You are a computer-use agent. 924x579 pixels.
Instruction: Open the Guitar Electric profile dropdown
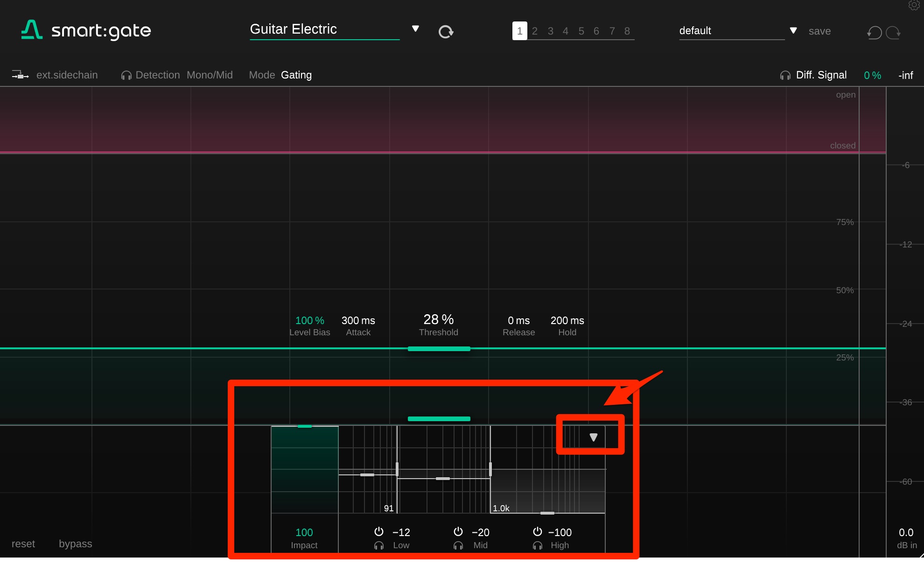tap(415, 29)
